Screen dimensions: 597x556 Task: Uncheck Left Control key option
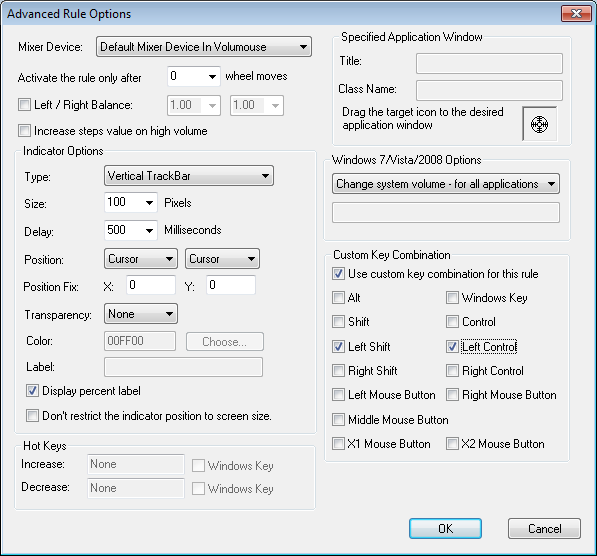point(452,347)
